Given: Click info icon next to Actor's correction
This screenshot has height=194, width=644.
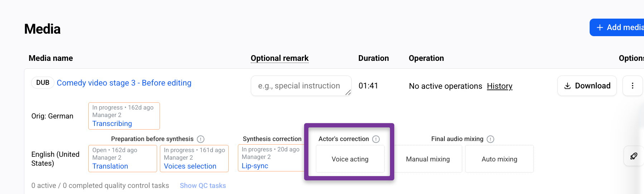Looking at the screenshot, I should (x=376, y=139).
